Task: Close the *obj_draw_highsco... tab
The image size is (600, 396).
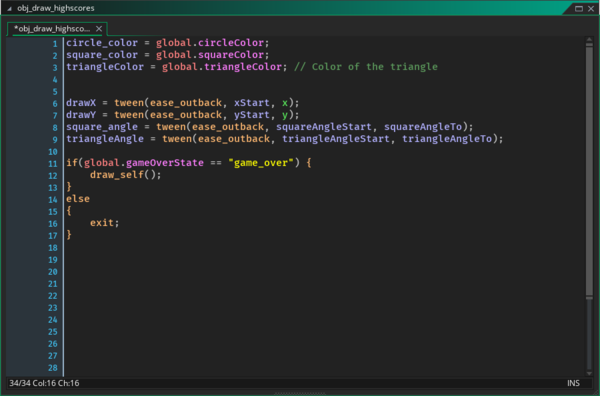Action: pyautogui.click(x=99, y=29)
